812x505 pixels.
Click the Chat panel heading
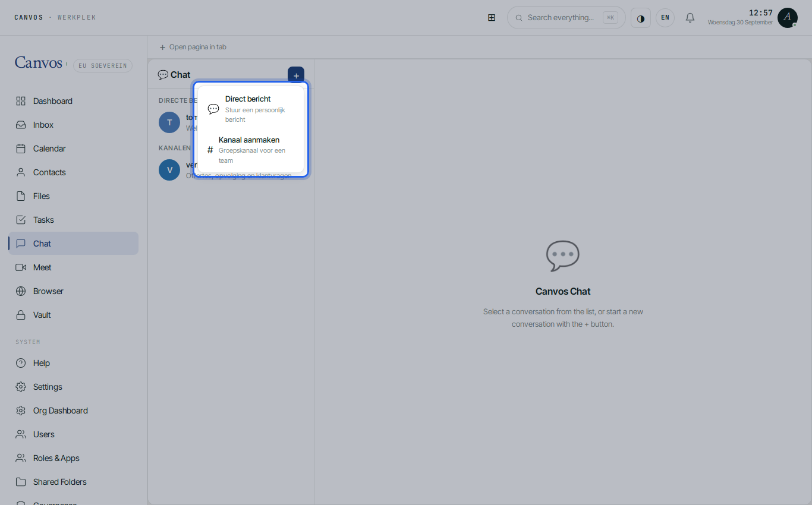(174, 75)
